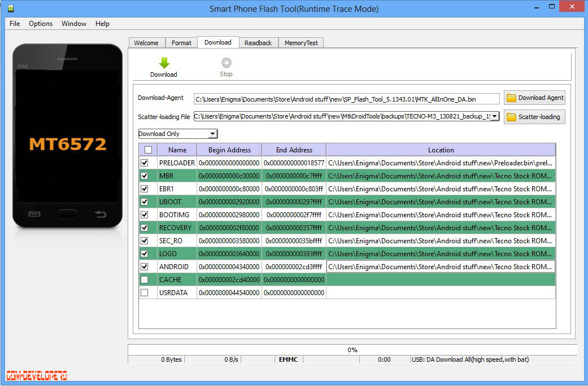Expand the Download Only mode dropdown
588x386 pixels.
coord(212,134)
